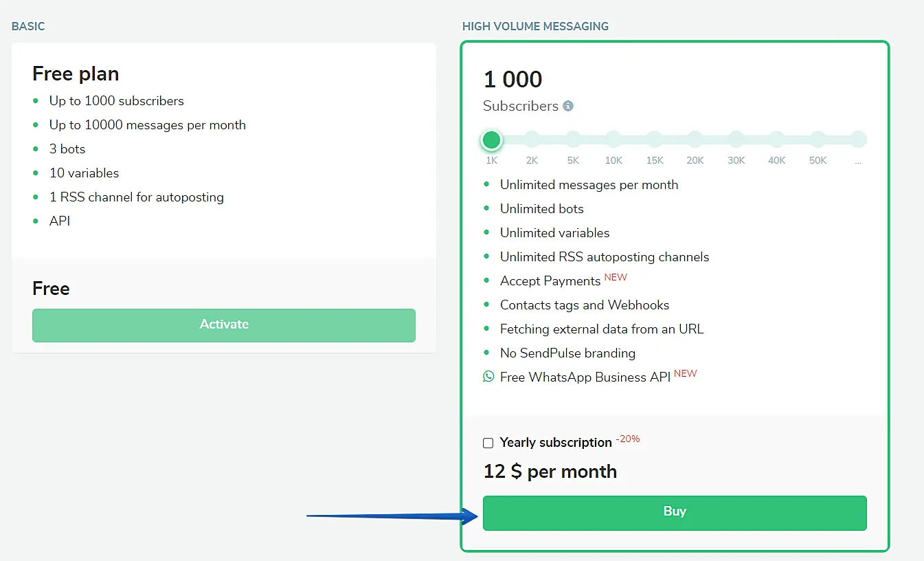924x561 pixels.
Task: Activate the Free plan
Action: [x=224, y=325]
